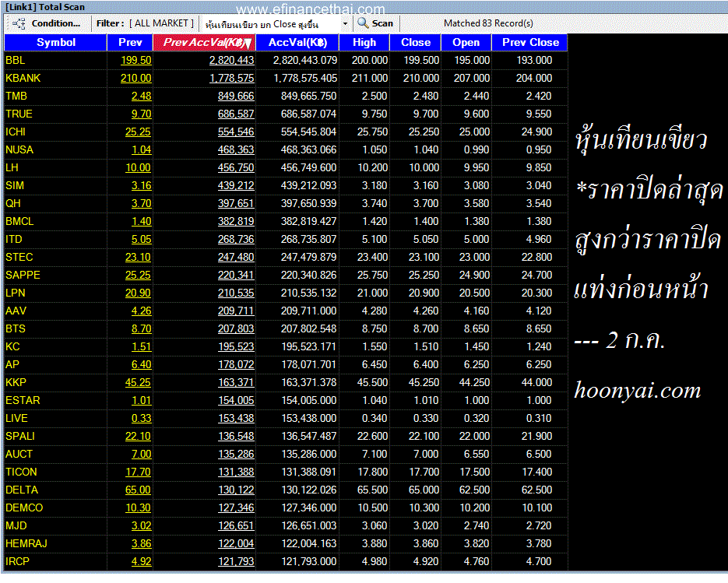
Task: Click the Matched 83 Record(s) status text
Action: (488, 23)
